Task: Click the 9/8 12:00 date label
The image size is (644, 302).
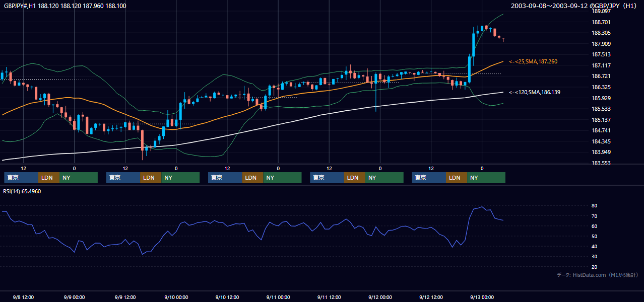Action: pos(23,297)
